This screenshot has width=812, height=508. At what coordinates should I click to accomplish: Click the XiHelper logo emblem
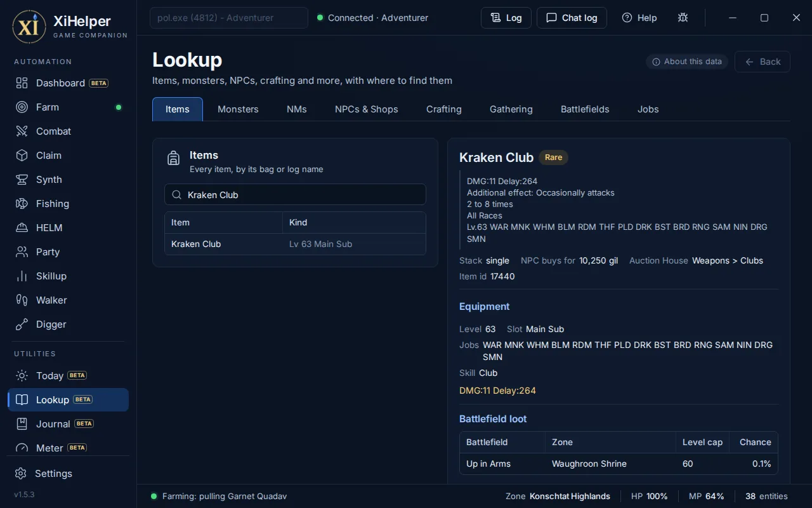click(x=29, y=27)
